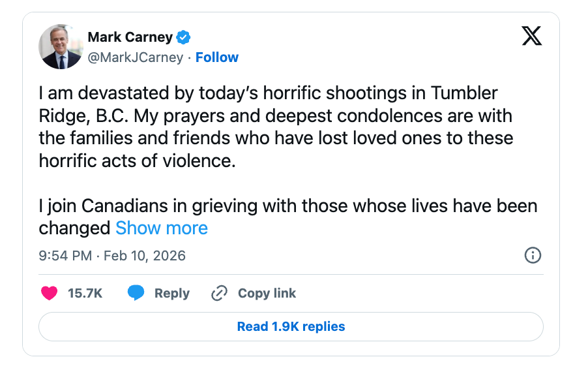Viewport: 588px width, 372px height.
Task: Like the post with the heart icon
Action: pyautogui.click(x=50, y=293)
